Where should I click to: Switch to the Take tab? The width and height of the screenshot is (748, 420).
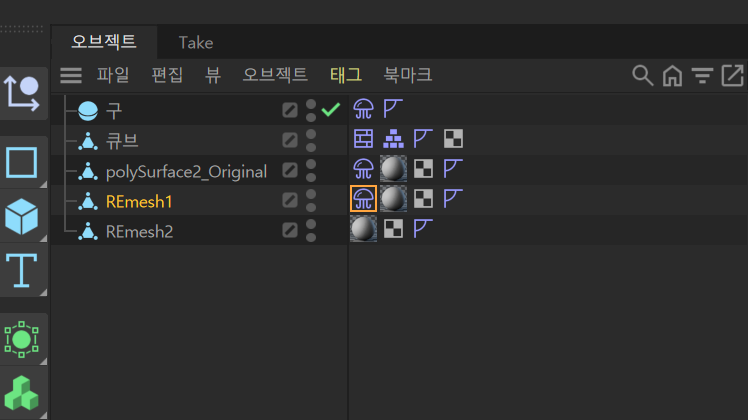coord(196,43)
